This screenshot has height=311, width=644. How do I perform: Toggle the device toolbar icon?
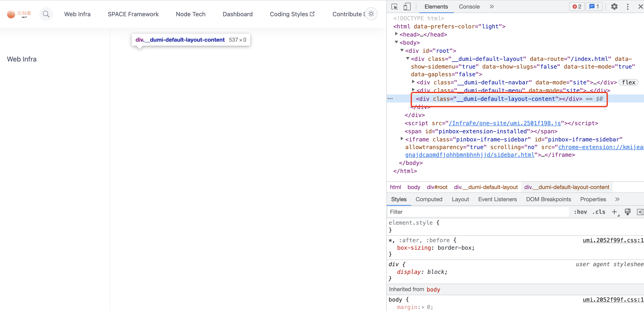[407, 6]
